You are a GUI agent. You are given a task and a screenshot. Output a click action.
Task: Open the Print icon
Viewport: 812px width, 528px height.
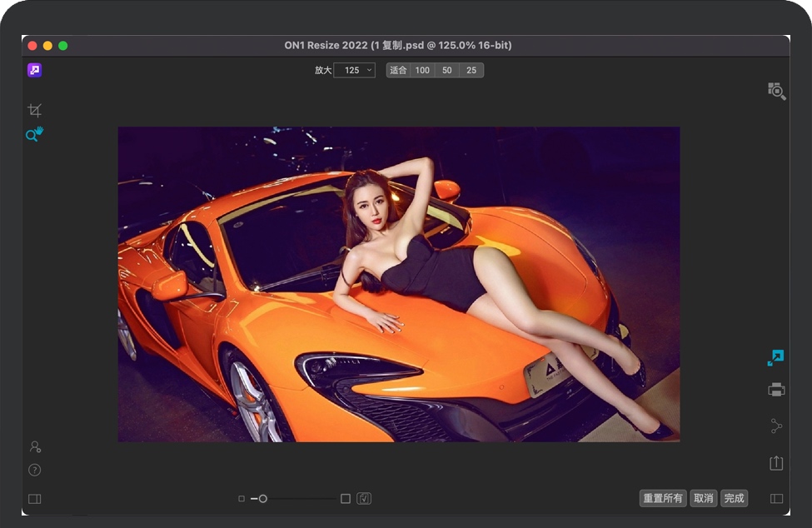tap(776, 390)
